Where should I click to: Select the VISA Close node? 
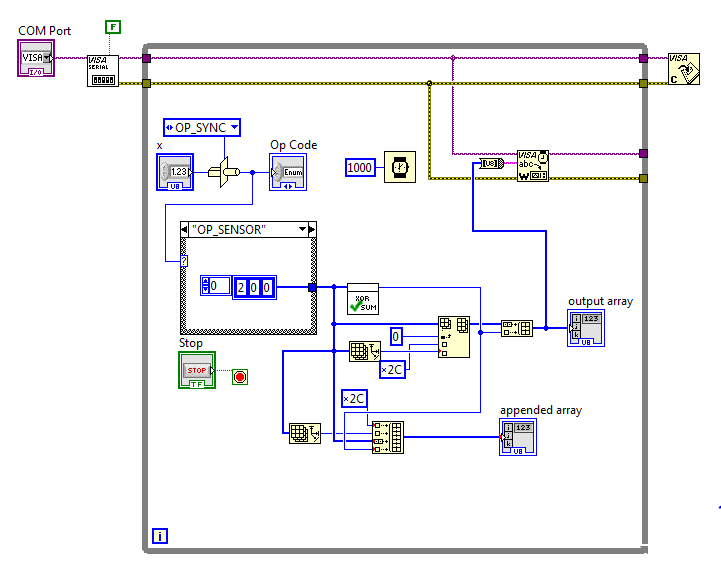[x=684, y=69]
